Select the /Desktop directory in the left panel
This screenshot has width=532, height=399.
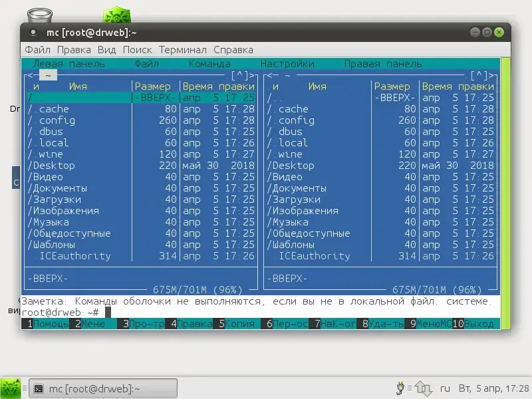click(x=51, y=165)
